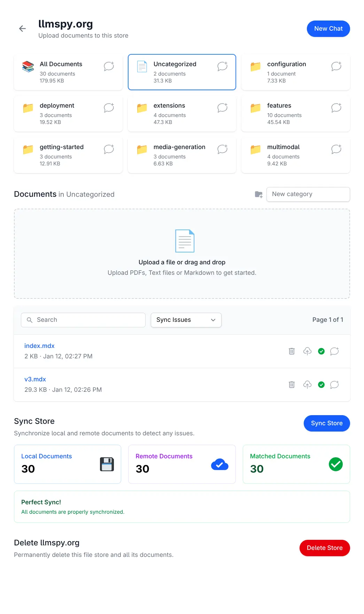Select the Uncategorized category card

pos(174,72)
